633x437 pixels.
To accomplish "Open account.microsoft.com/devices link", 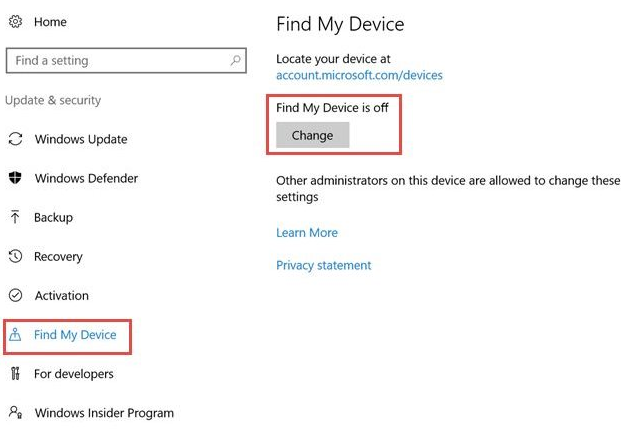I will pyautogui.click(x=359, y=75).
